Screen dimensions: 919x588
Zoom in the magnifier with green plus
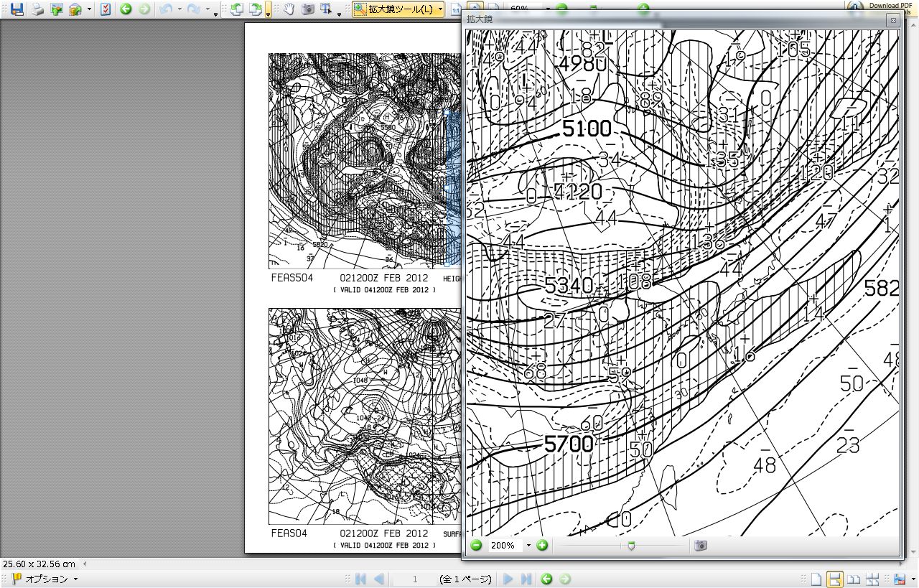542,546
